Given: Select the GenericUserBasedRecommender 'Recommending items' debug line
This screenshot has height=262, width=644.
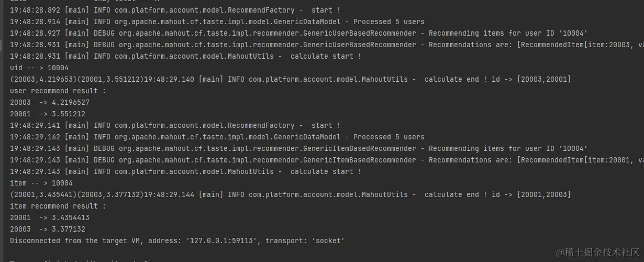Looking at the screenshot, I should 298,34.
